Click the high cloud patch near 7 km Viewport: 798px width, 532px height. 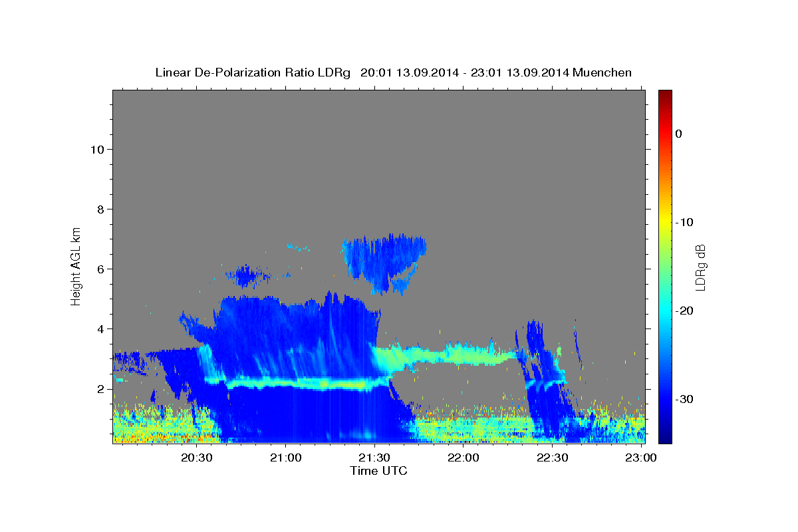point(384,263)
